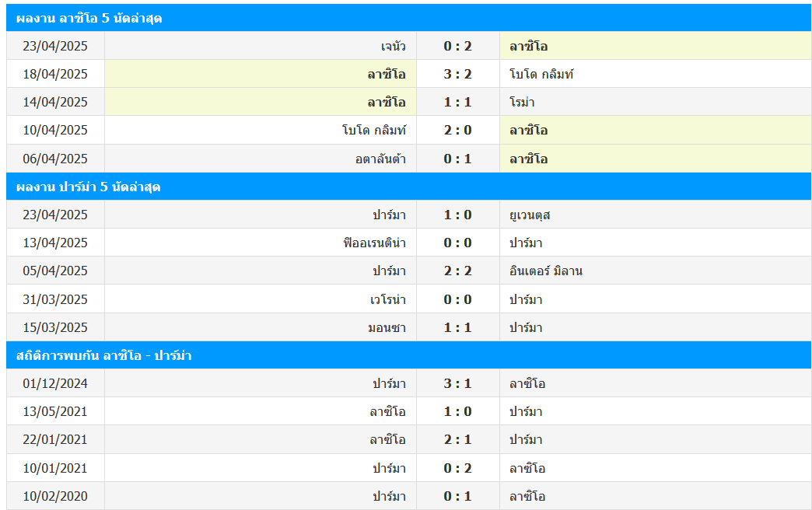Click the 2 : 1 score dated 22/01/2021

coord(457,439)
